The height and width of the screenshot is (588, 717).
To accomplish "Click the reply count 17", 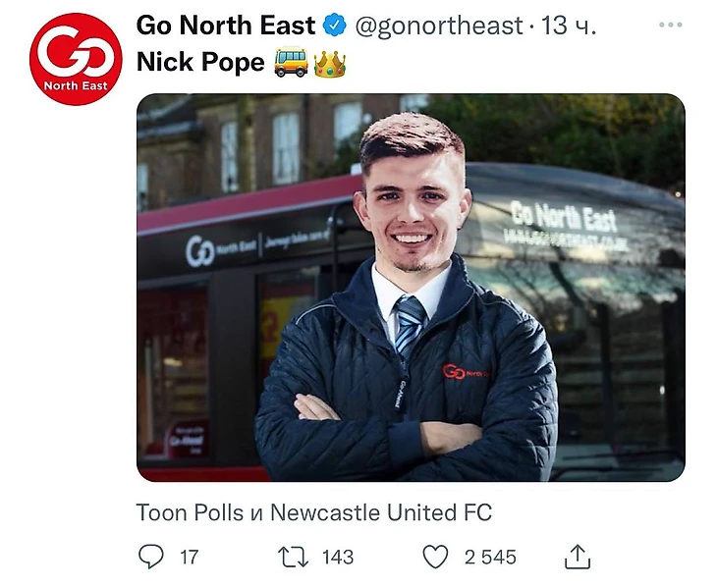I will tap(189, 558).
